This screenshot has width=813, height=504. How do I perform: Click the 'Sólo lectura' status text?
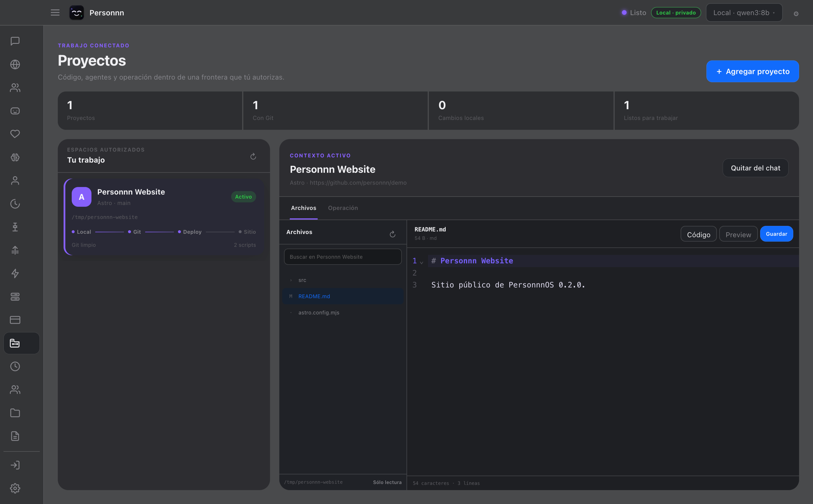[387, 482]
